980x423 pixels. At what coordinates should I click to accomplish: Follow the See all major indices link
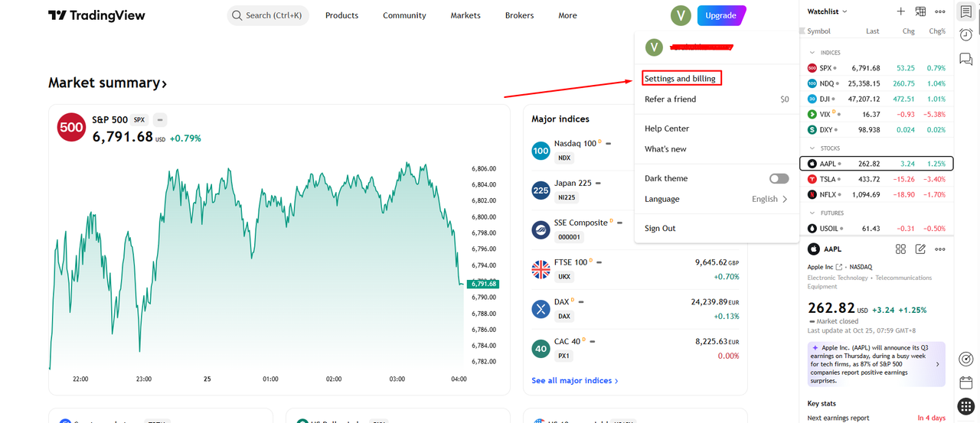(x=575, y=380)
